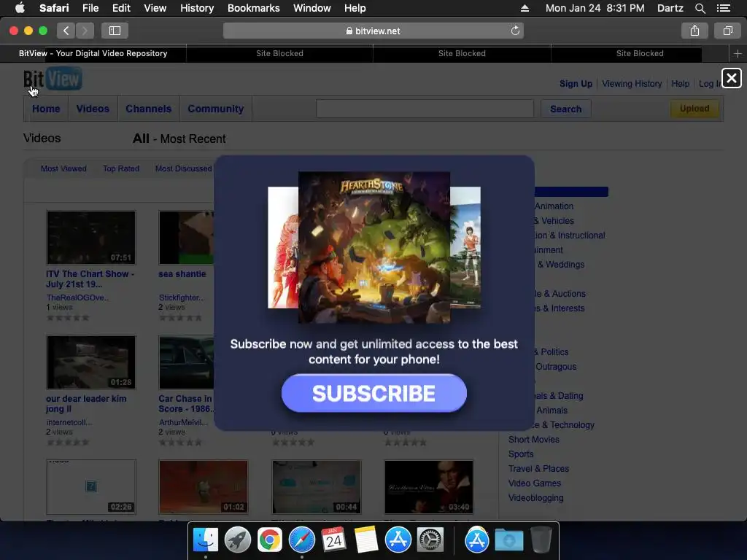The height and width of the screenshot is (560, 747).
Task: Click the yellow Upload button
Action: point(694,109)
